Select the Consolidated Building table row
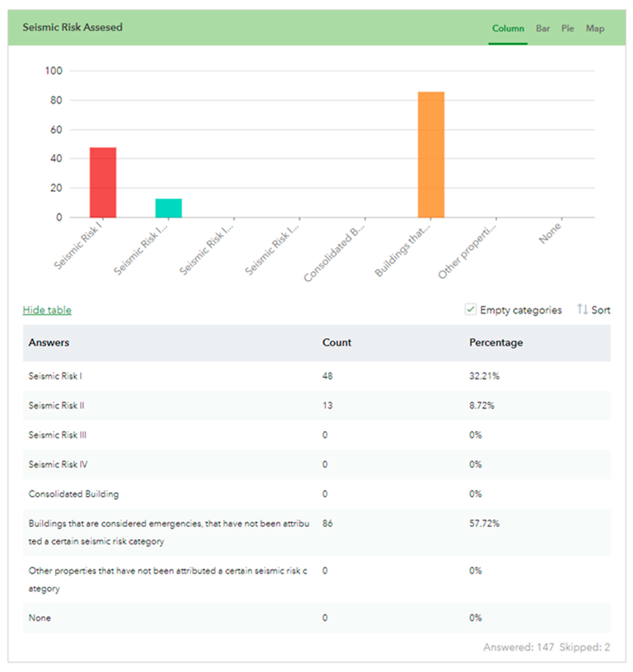Screen dimensions: 633x672 (x=73, y=494)
